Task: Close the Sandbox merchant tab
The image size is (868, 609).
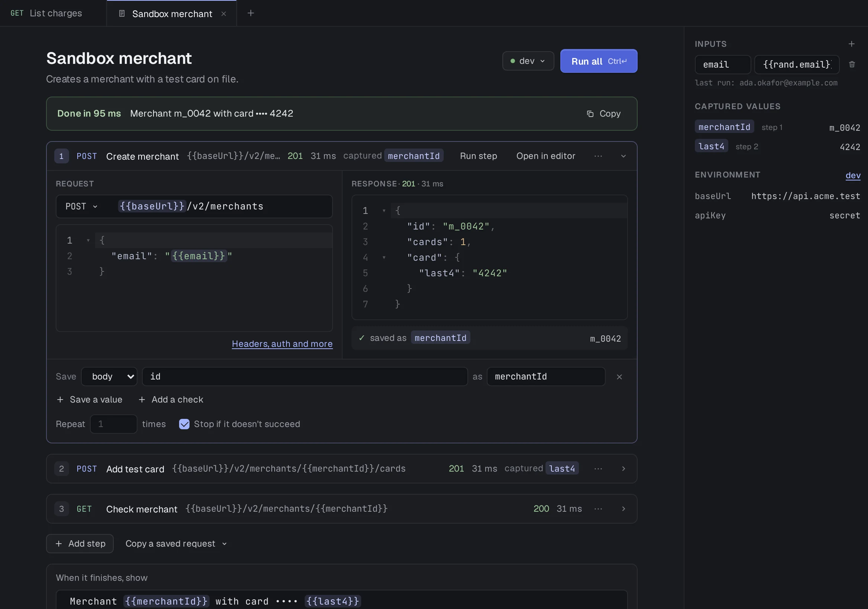Action: [x=223, y=14]
